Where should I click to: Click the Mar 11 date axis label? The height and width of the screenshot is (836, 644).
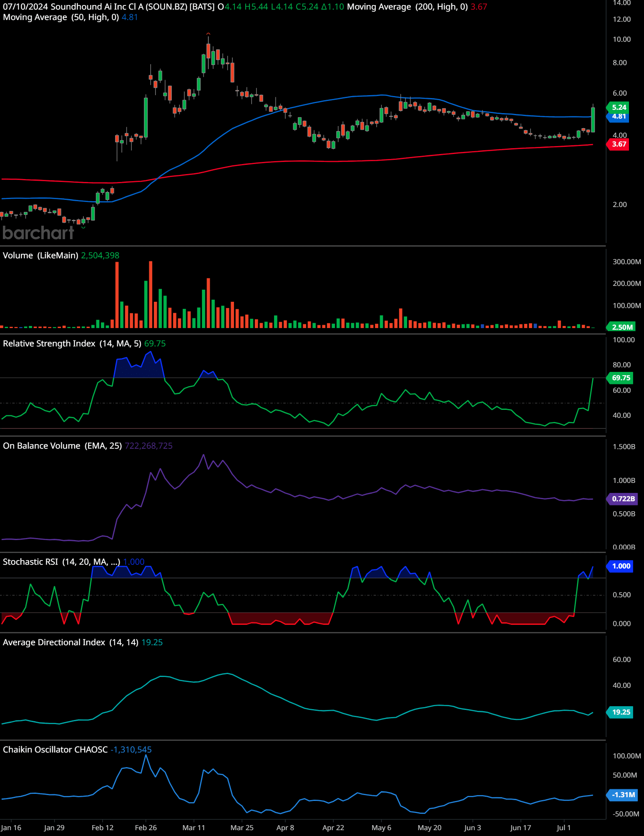click(194, 828)
